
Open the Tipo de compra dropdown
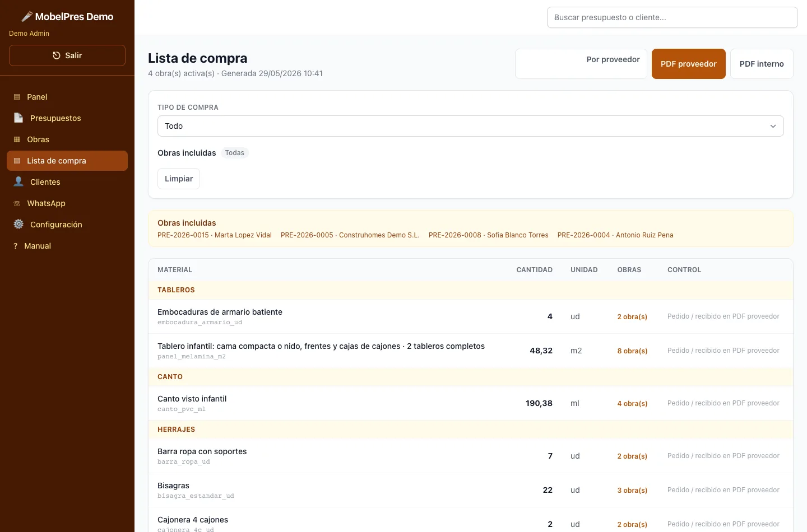click(471, 126)
